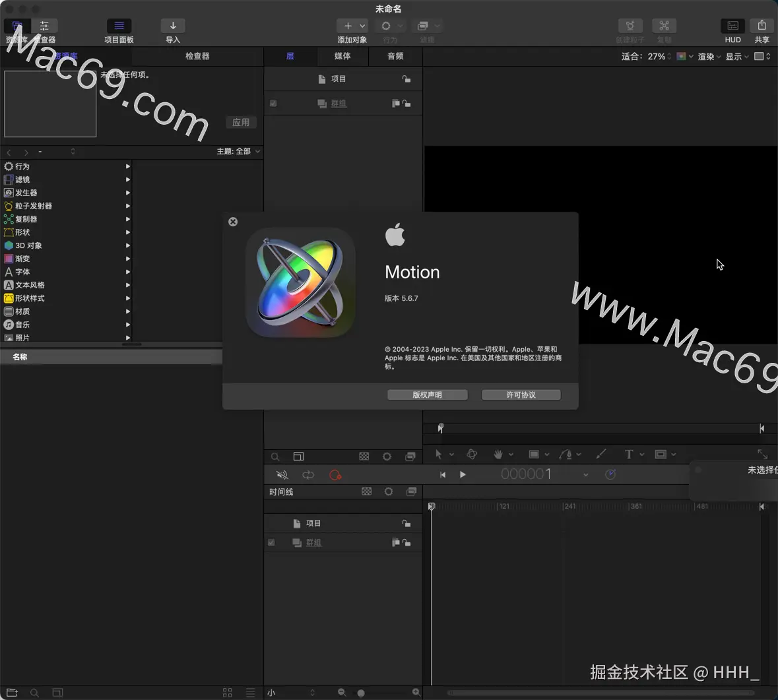Toggle the Group checkbox in timeline list
Screen dimensions: 778x700
pos(271,542)
